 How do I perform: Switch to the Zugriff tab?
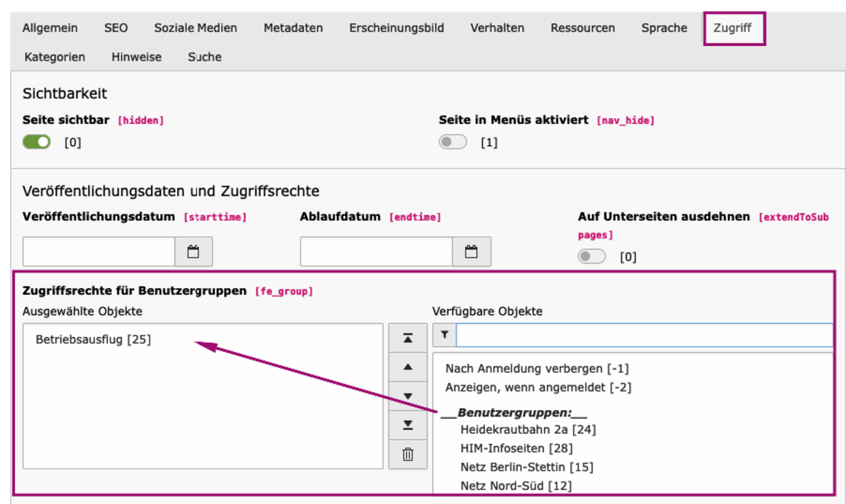point(732,28)
